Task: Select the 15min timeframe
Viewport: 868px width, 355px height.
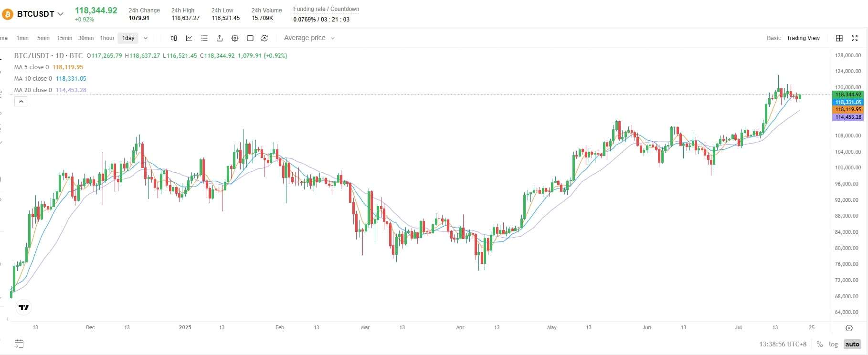Action: tap(64, 38)
